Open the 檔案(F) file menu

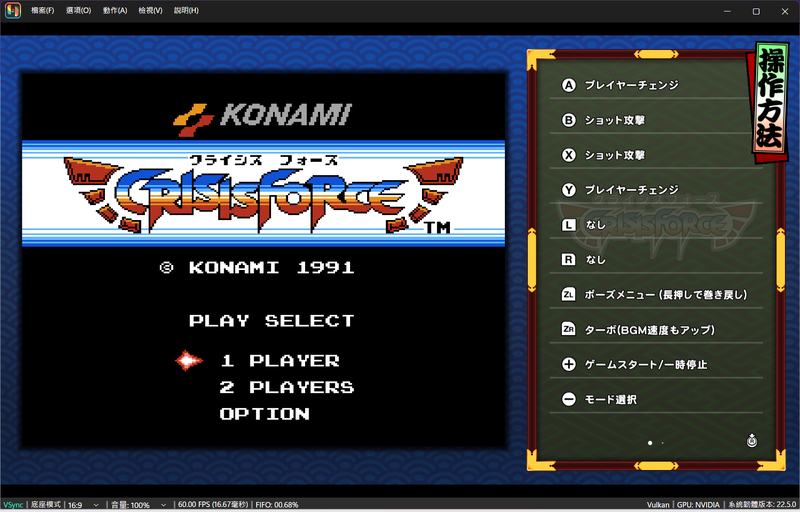tap(42, 11)
